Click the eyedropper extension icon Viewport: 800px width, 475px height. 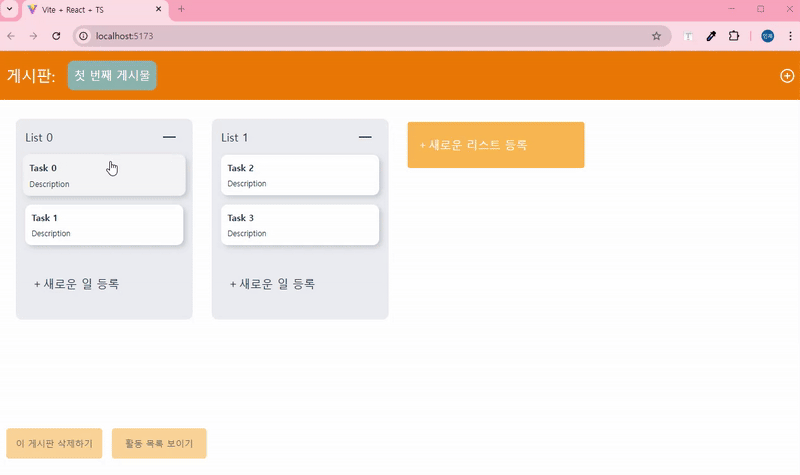tap(711, 36)
